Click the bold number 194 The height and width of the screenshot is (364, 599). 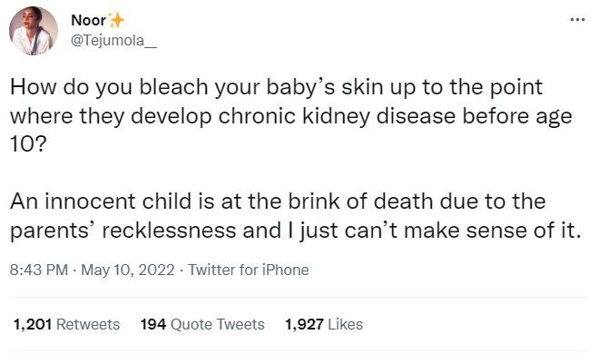[x=155, y=324]
